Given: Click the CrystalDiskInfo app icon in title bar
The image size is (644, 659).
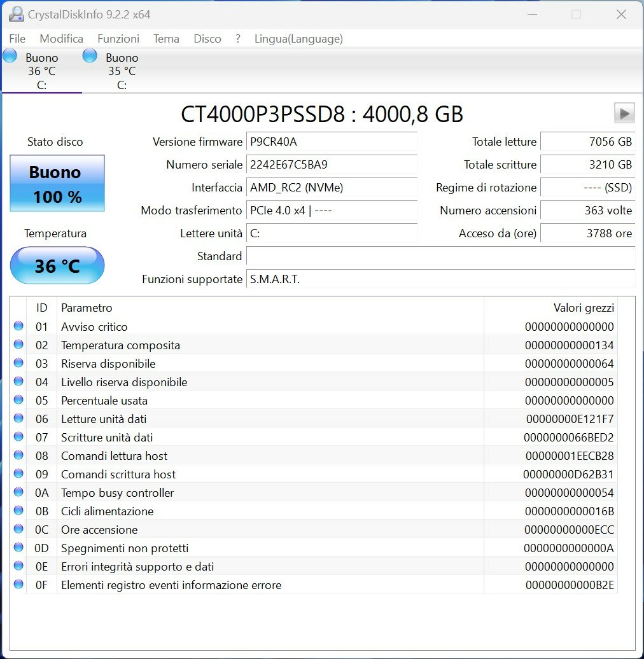Looking at the screenshot, I should pyautogui.click(x=16, y=14).
